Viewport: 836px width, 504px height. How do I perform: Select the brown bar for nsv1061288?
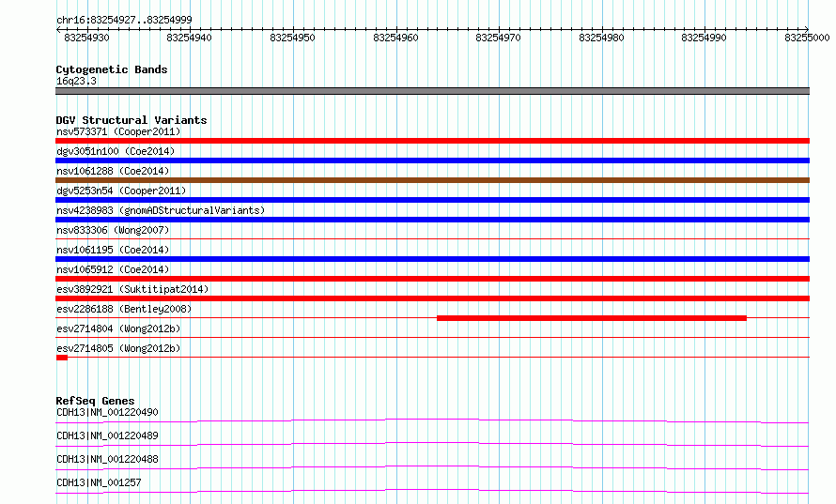(x=432, y=180)
